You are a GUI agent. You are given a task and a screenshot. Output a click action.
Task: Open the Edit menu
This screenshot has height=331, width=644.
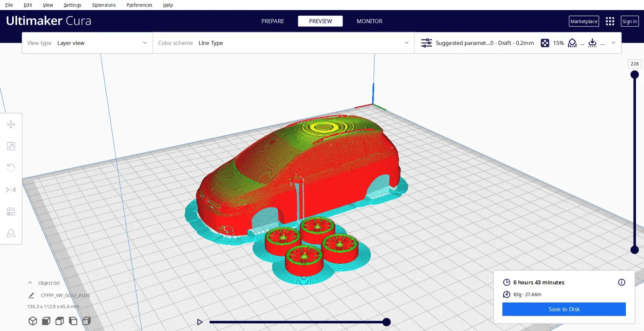tap(28, 5)
